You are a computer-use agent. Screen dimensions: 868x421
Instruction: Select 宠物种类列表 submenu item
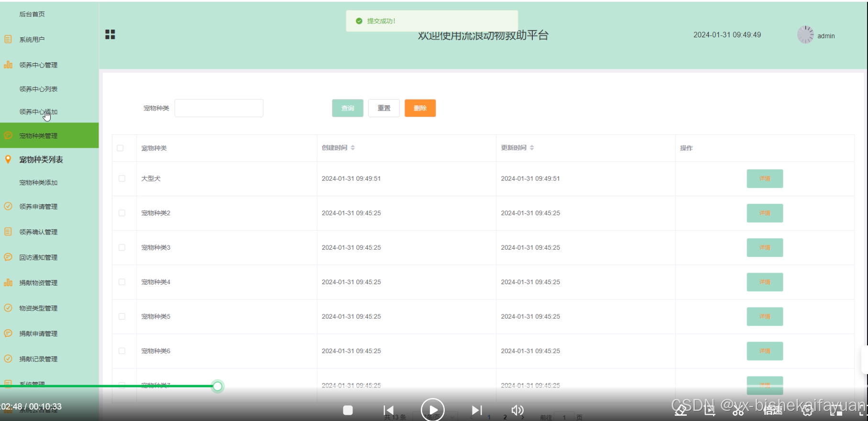41,159
